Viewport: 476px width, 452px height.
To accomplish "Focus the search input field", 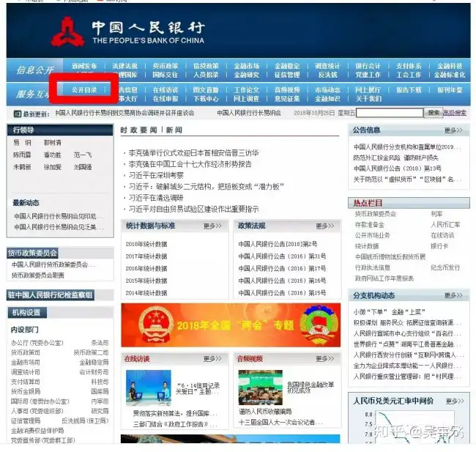I will click(390, 113).
